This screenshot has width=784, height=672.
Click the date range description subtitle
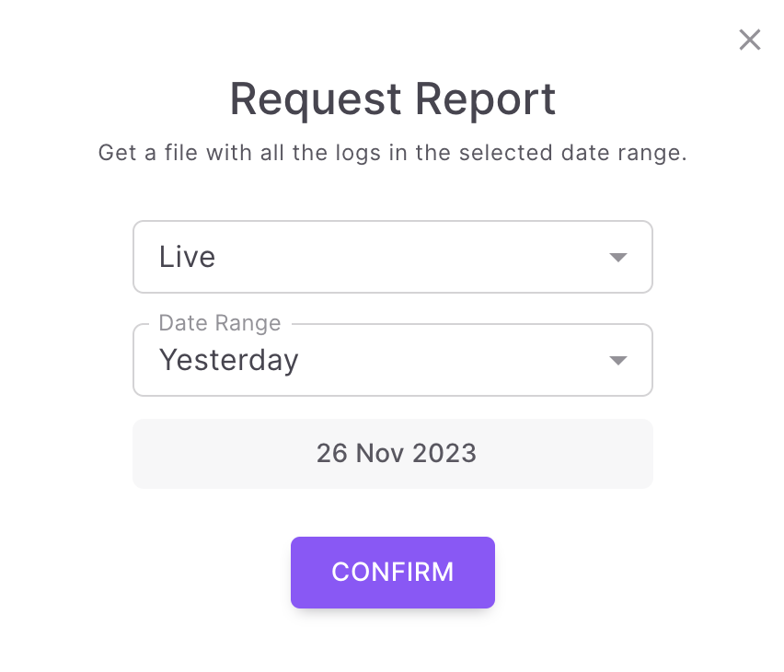393,153
